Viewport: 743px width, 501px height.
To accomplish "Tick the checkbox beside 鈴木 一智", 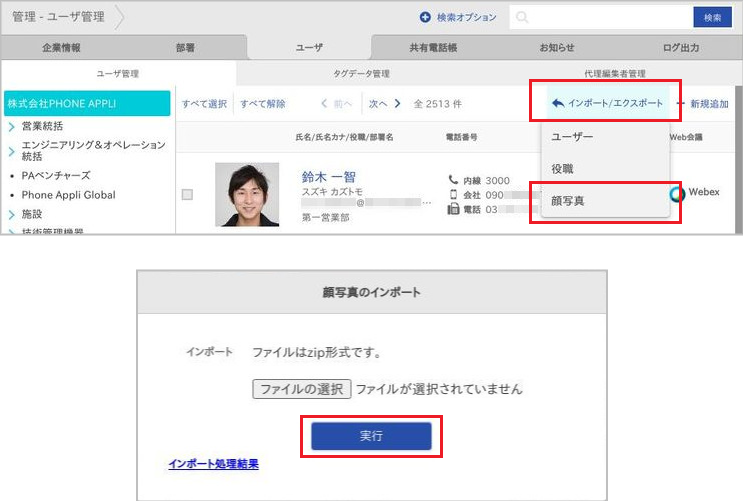I will [187, 195].
